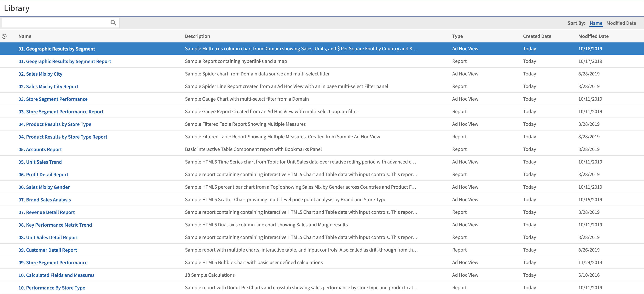Click modified date 11/24/2014
Image resolution: width=644 pixels, height=294 pixels.
point(590,263)
